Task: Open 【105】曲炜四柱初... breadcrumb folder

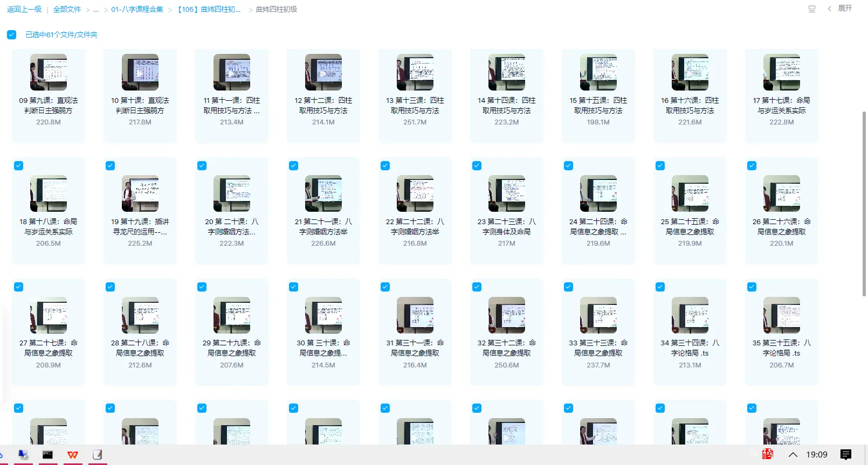Action: click(209, 9)
